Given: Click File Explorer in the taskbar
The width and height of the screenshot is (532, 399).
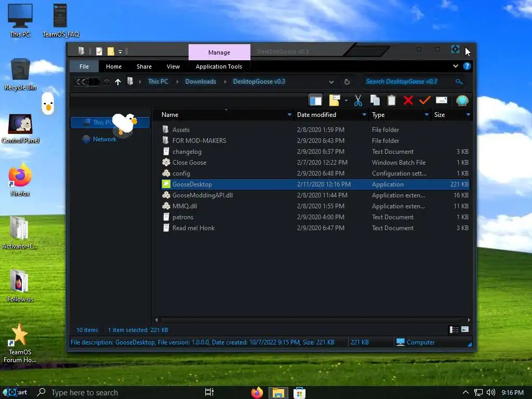Looking at the screenshot, I should [x=278, y=393].
